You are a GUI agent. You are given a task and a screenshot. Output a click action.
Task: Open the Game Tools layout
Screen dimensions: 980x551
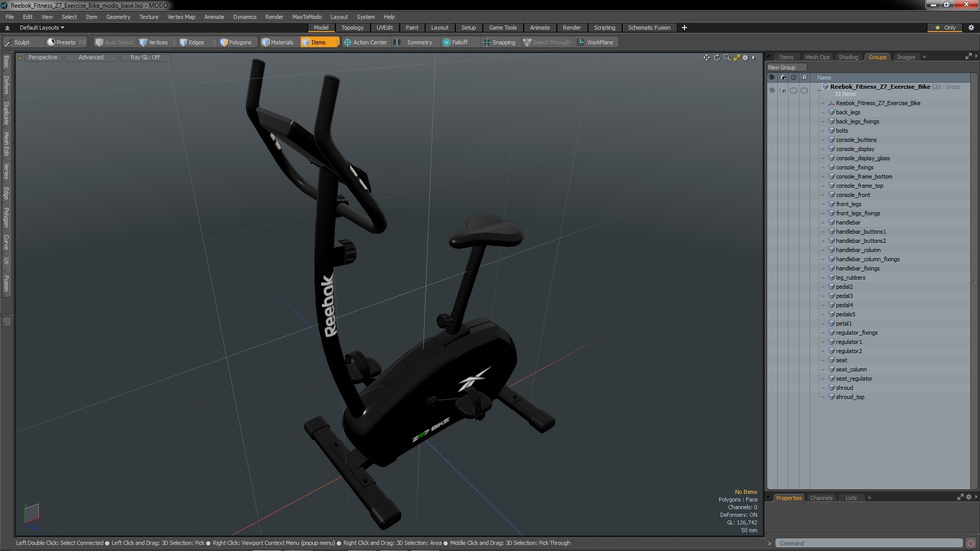(502, 28)
